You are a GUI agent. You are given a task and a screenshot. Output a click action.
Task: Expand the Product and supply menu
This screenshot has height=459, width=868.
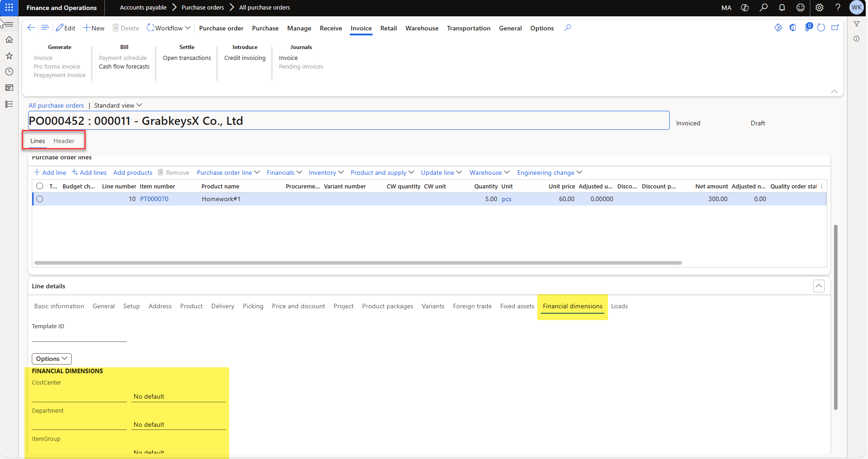[x=382, y=173]
